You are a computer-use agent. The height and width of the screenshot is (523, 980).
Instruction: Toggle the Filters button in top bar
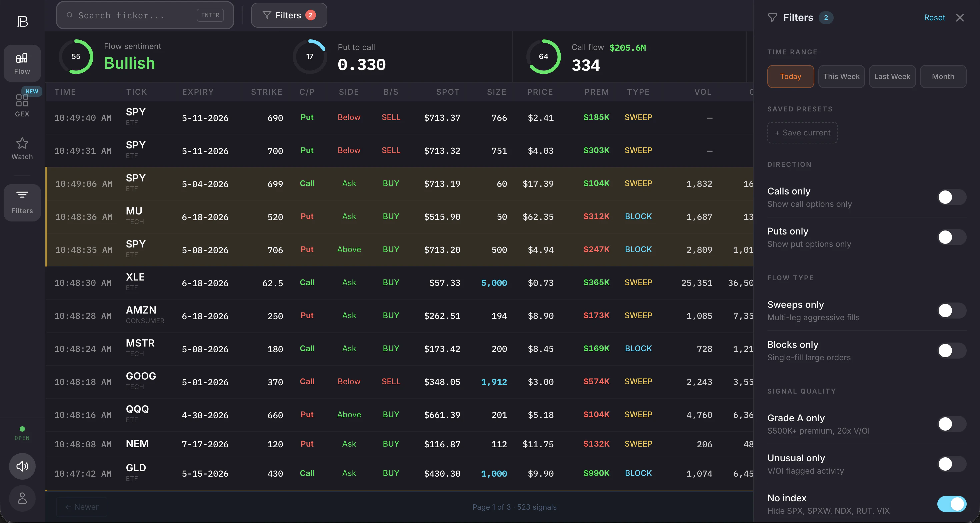point(289,15)
